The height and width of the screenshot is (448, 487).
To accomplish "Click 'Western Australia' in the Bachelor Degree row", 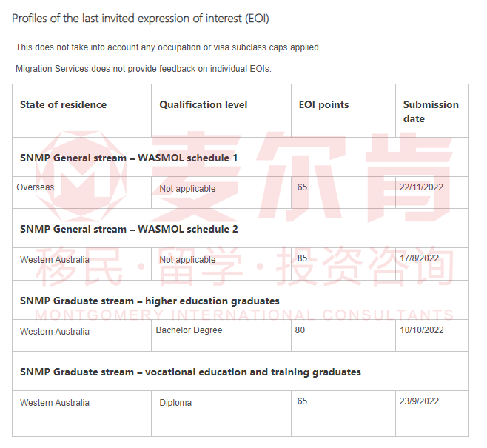I will pos(55,332).
